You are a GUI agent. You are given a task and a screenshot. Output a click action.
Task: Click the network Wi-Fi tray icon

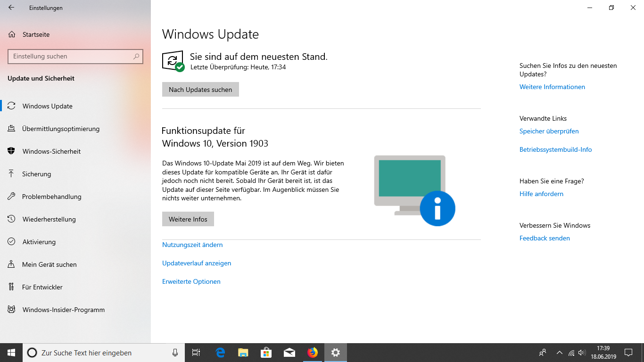[x=571, y=353]
